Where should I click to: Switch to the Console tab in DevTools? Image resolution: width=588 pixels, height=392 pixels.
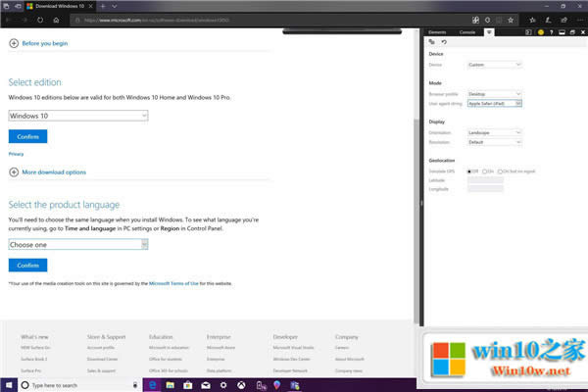(467, 32)
